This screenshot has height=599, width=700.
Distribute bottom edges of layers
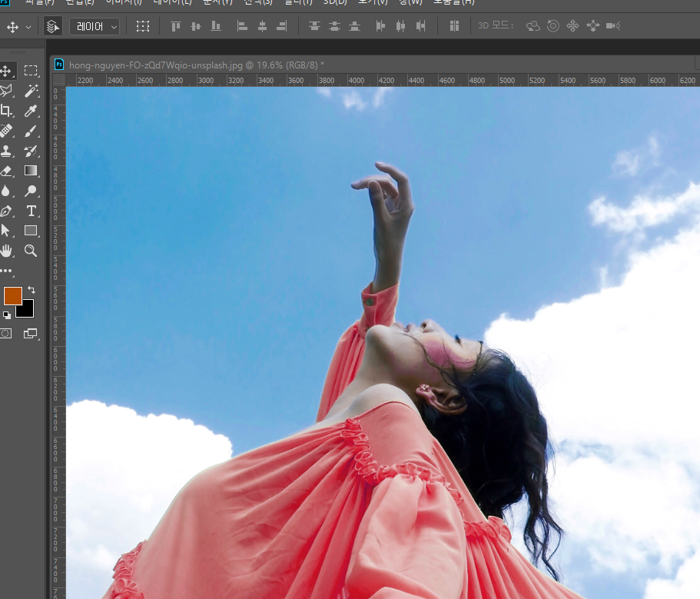pos(355,26)
